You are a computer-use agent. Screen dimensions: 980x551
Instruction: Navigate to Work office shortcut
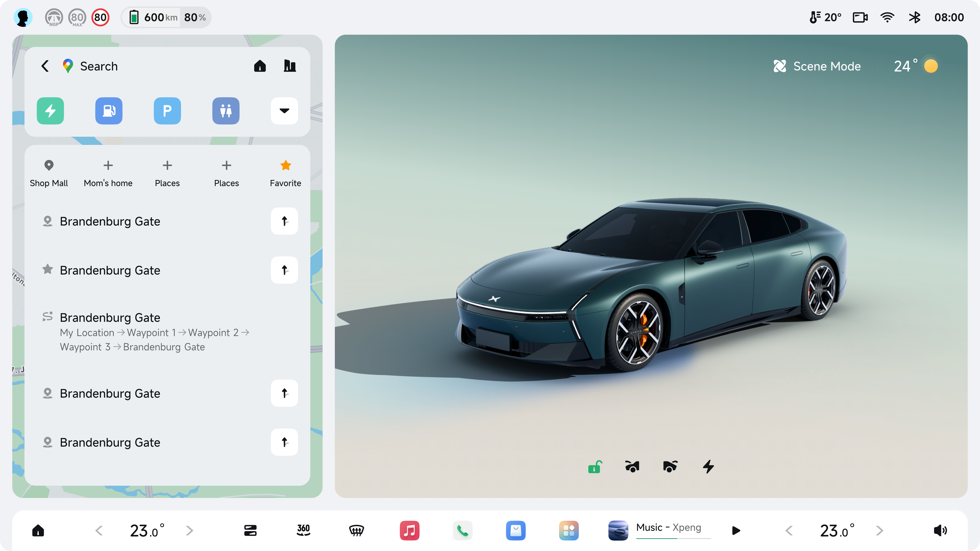(x=290, y=66)
